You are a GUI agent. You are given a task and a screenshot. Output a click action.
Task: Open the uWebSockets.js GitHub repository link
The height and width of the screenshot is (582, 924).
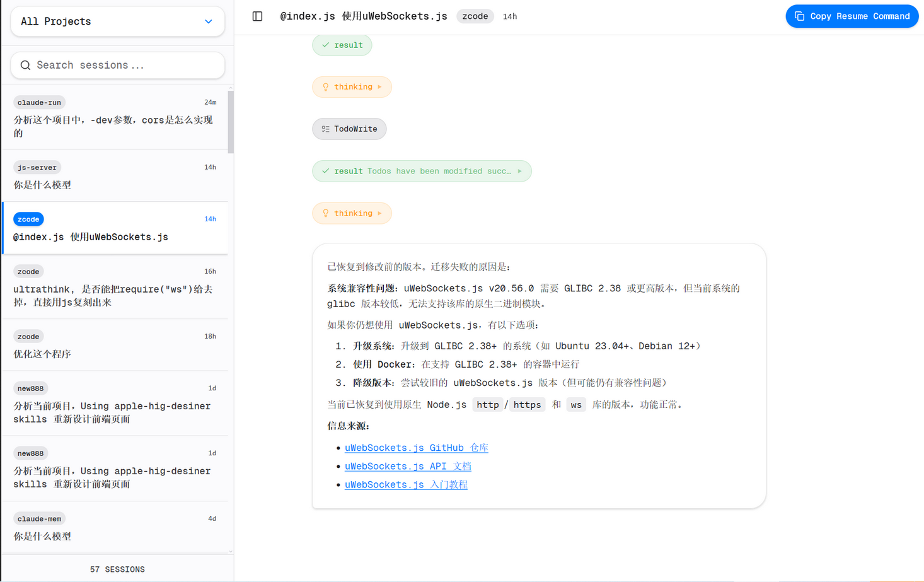tap(416, 448)
